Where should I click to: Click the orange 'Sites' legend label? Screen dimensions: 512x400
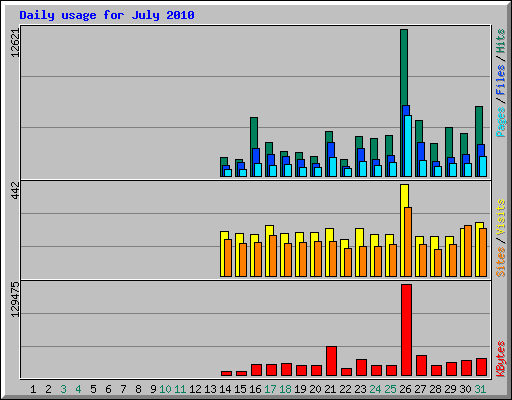pyautogui.click(x=500, y=262)
